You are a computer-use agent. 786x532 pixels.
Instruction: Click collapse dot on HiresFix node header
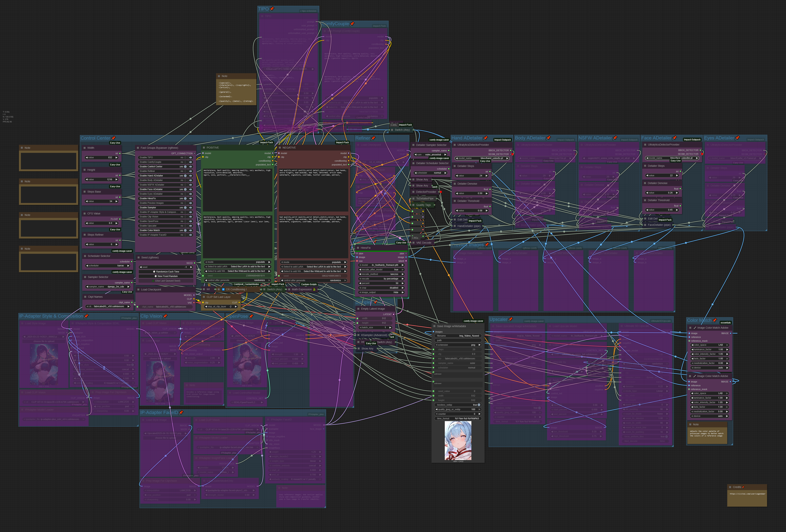pyautogui.click(x=358, y=248)
